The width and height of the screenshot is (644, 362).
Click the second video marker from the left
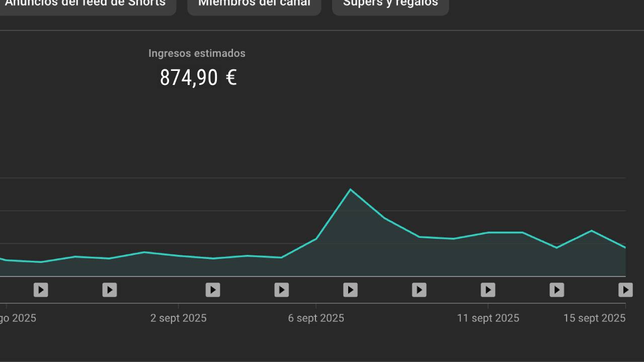pyautogui.click(x=109, y=290)
